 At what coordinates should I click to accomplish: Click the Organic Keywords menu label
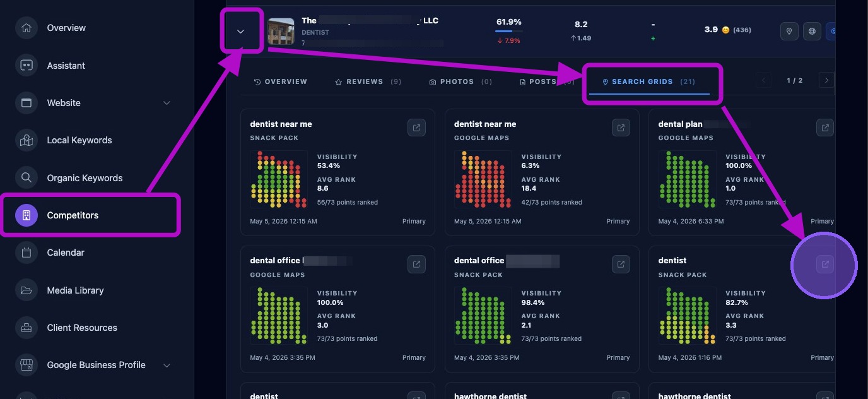click(85, 178)
